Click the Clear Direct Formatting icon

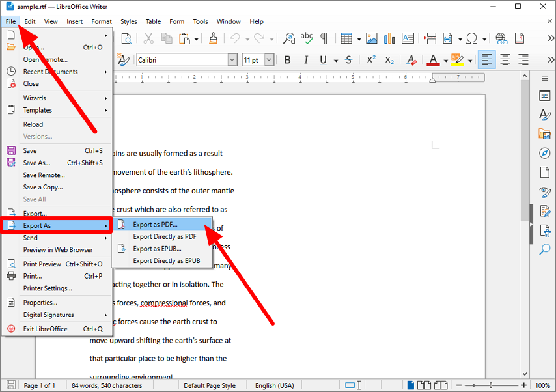411,60
